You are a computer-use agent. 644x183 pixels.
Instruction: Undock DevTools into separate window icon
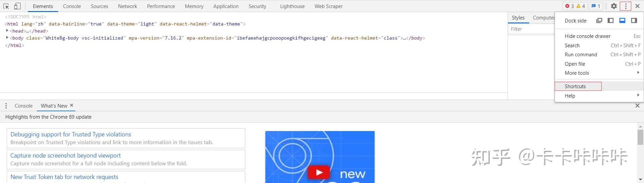[x=599, y=20]
